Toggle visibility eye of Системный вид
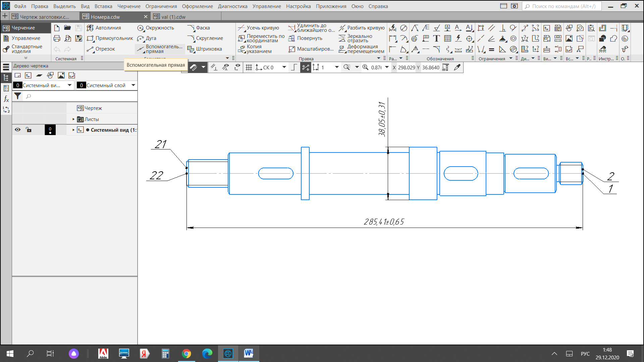The image size is (644, 362). [x=18, y=130]
